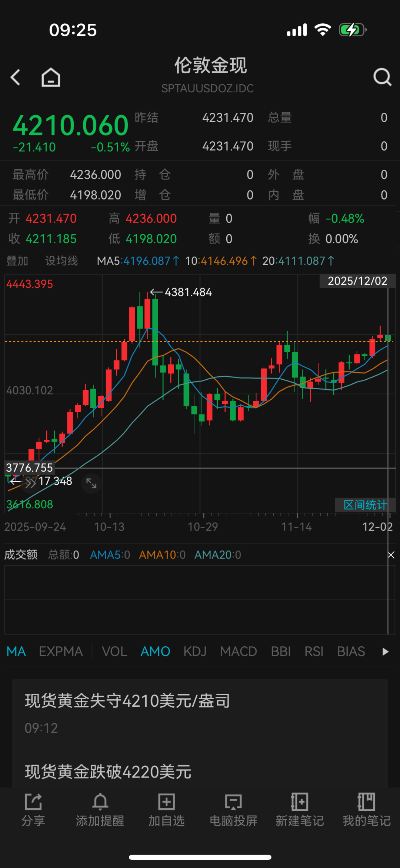Open My Notes (我的笔记)
Screen dimensions: 400x868
pyautogui.click(x=366, y=810)
